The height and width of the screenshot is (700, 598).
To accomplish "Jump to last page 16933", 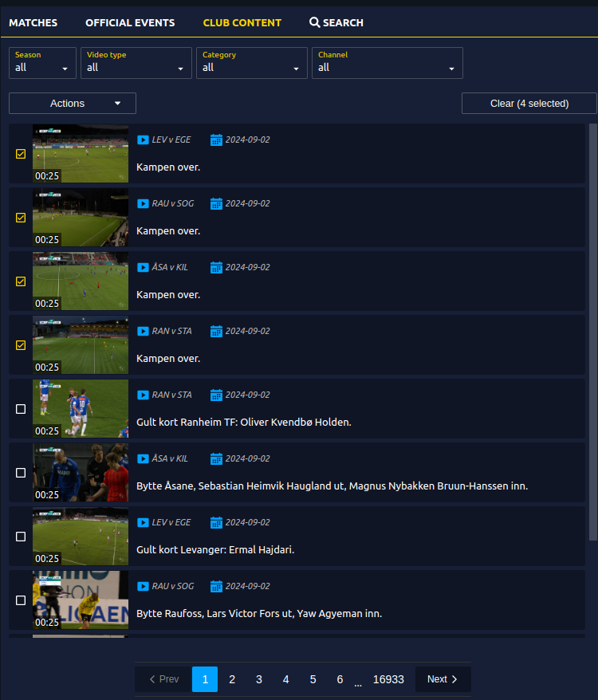I will [388, 679].
